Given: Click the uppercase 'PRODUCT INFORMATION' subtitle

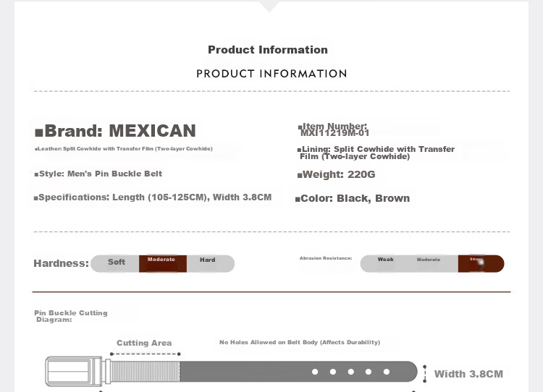Looking at the screenshot, I should tap(271, 74).
